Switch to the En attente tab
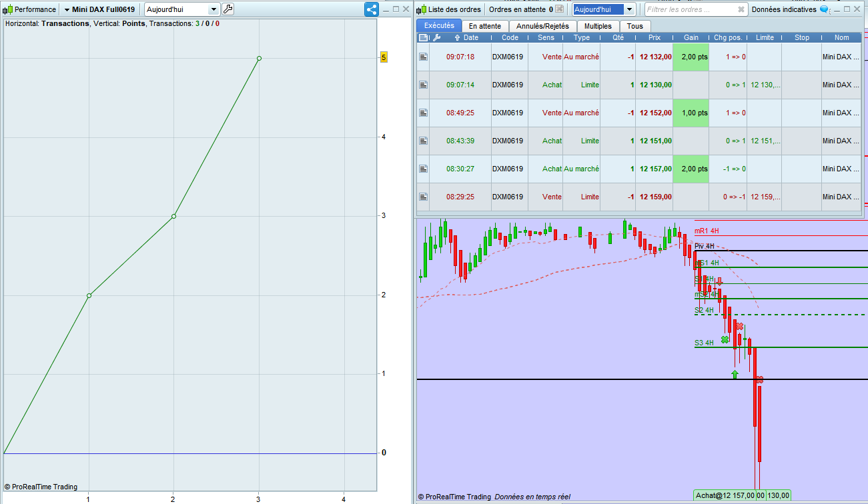Viewport: 868px width, 504px height. pos(485,26)
